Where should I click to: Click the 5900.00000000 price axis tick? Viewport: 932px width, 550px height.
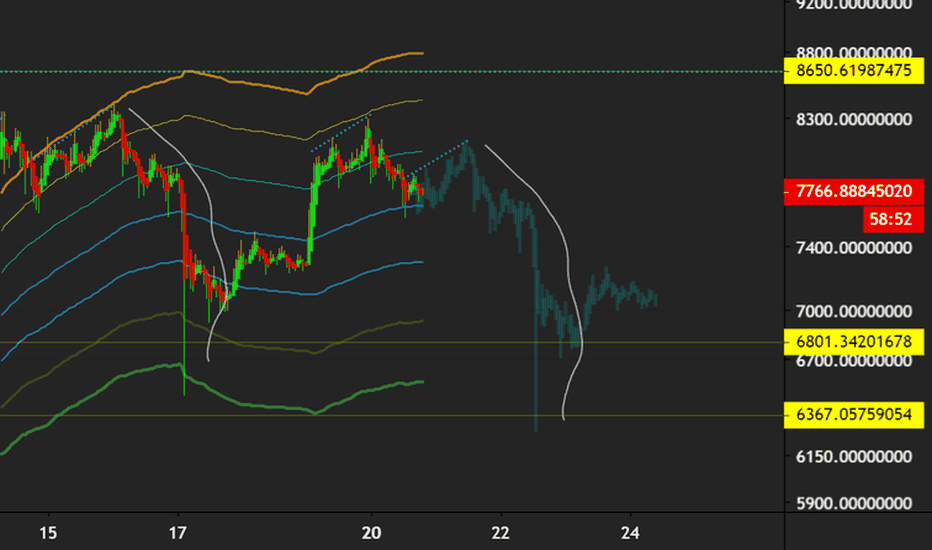854,504
